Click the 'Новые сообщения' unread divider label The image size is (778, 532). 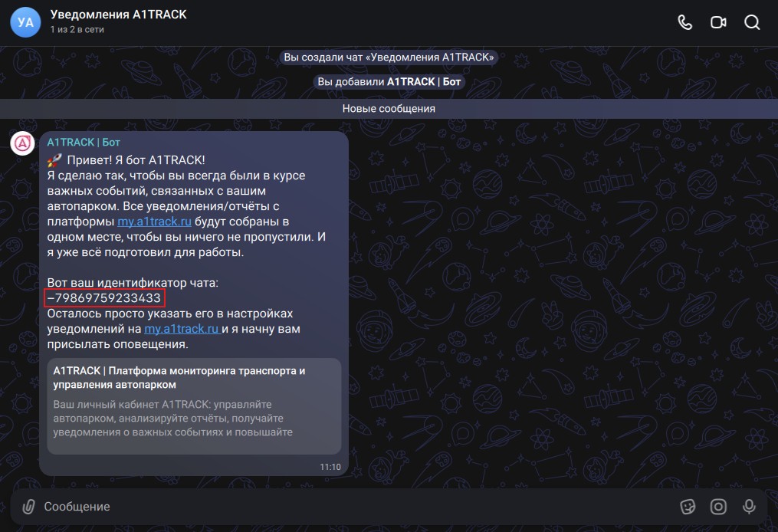(x=389, y=109)
